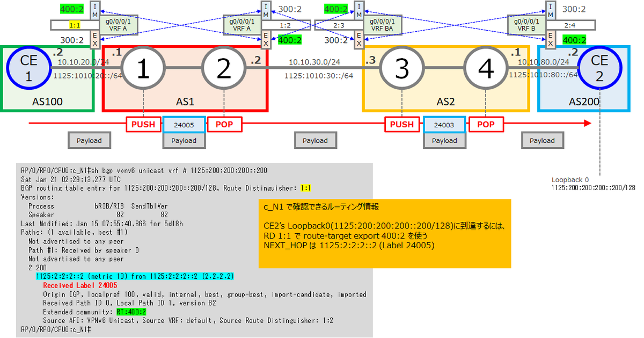644x338 pixels.
Task: Toggle the EX marker on VRF BA
Action: [358, 40]
